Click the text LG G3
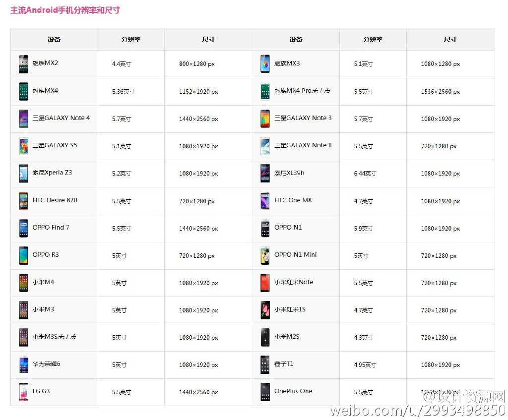This screenshot has width=508, height=420. point(41,391)
